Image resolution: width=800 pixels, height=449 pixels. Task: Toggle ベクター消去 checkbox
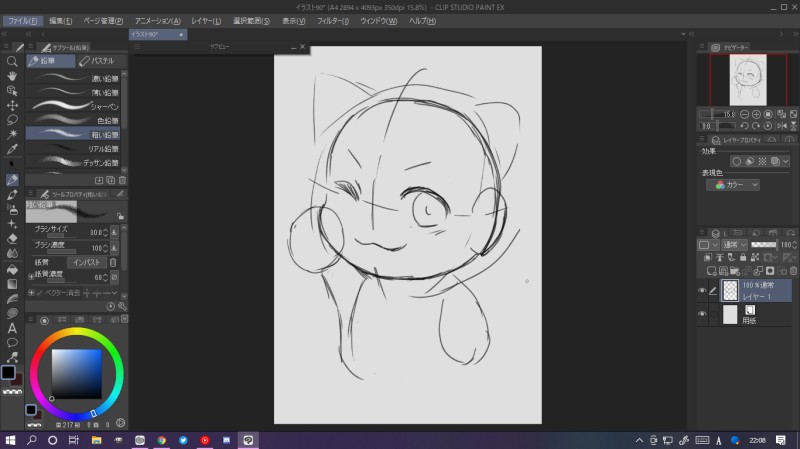tap(39, 293)
